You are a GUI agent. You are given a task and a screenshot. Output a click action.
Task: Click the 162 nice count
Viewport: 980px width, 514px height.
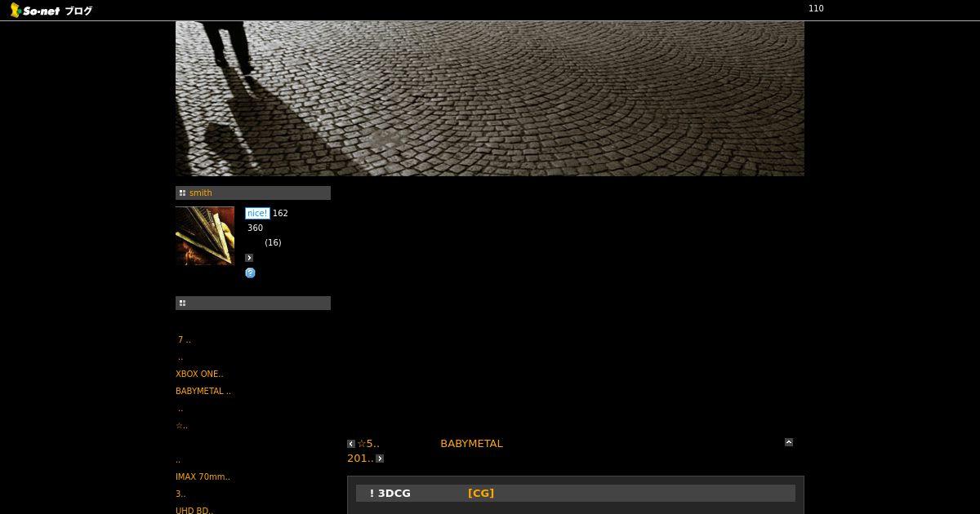click(280, 213)
